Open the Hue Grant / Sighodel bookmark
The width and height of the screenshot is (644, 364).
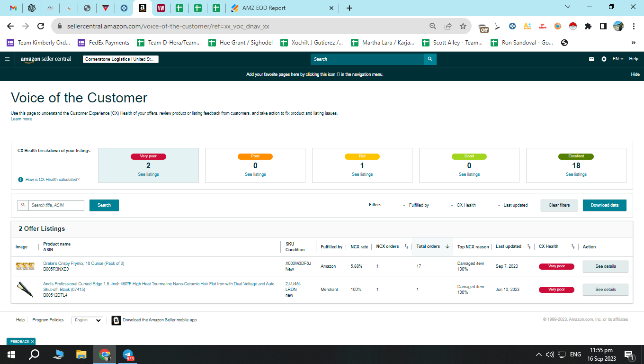(x=241, y=43)
